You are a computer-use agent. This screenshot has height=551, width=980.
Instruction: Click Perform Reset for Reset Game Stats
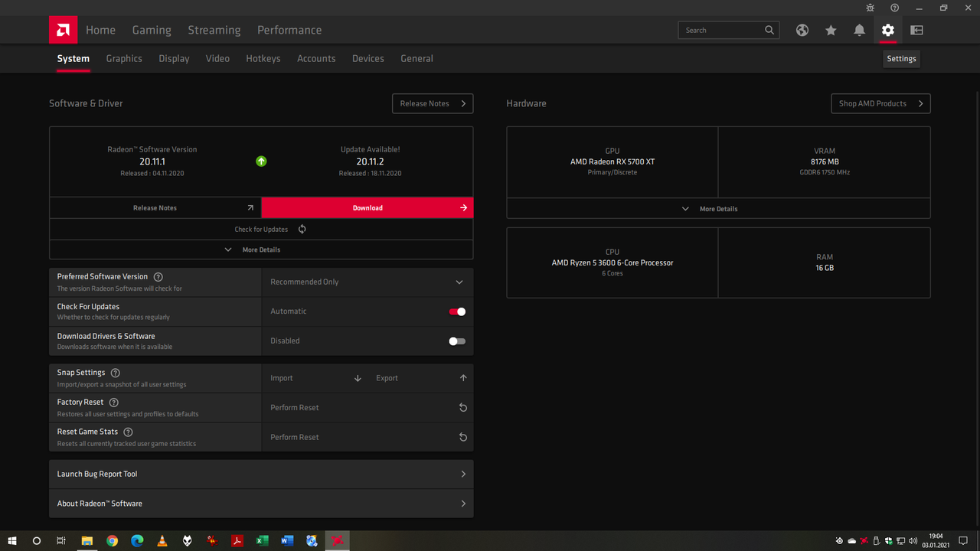click(x=367, y=437)
